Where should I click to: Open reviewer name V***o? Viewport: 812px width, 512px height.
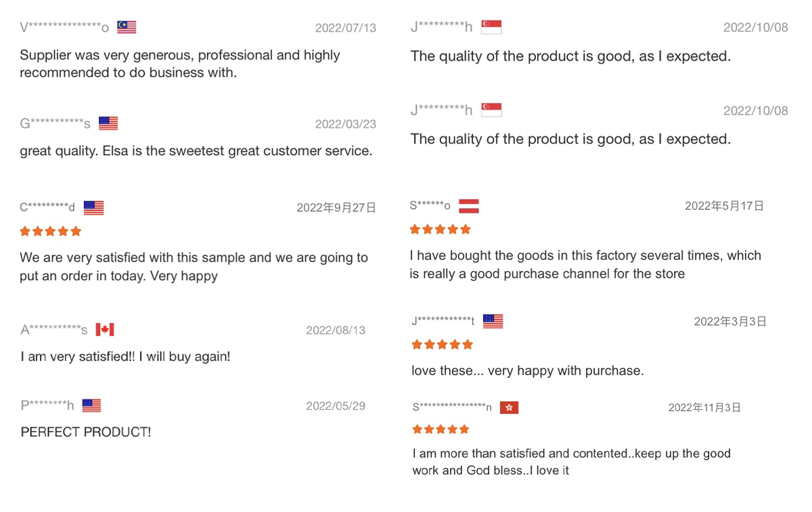[64, 28]
